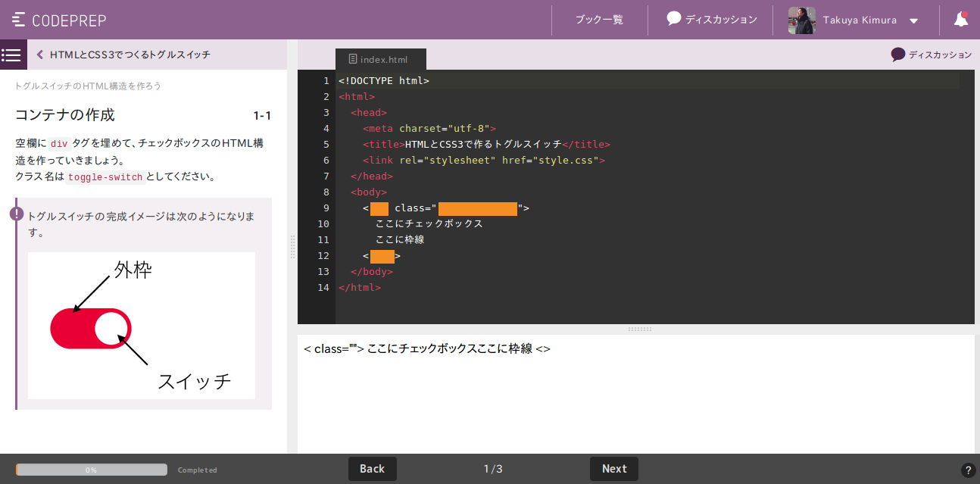Image resolution: width=980 pixels, height=484 pixels.
Task: Expand the Takuya Kimura account dropdown
Action: click(x=911, y=20)
